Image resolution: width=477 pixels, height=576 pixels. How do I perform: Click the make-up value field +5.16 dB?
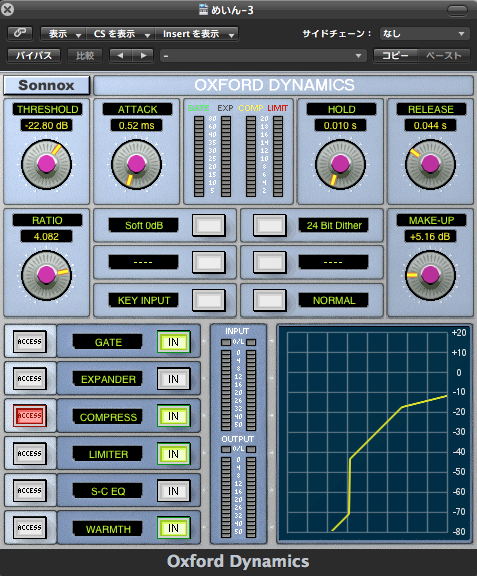point(430,237)
